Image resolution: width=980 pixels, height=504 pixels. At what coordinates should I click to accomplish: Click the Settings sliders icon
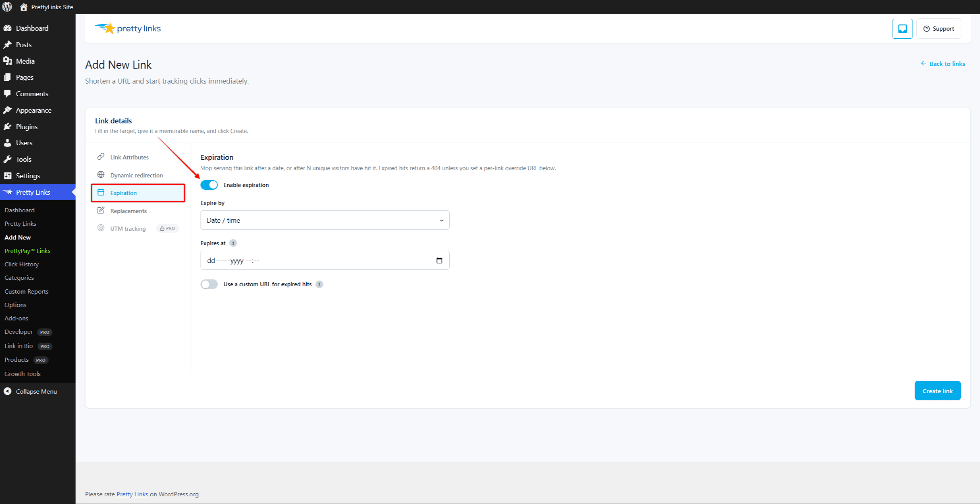point(7,176)
